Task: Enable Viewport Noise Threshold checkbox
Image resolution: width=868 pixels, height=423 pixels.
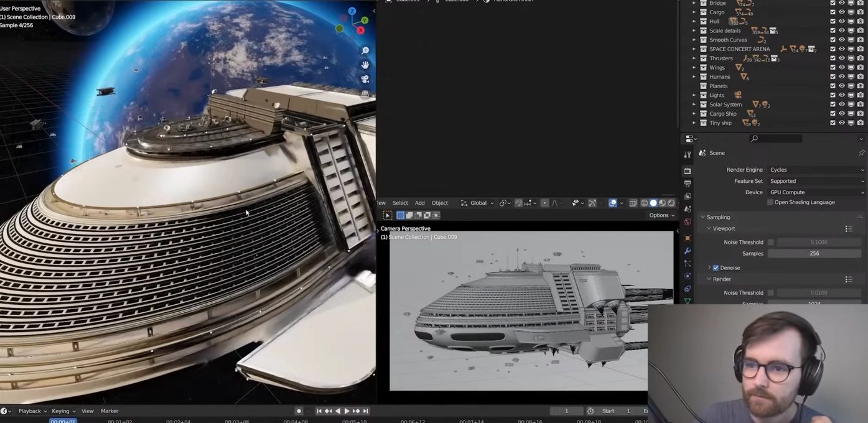Action: click(x=771, y=242)
